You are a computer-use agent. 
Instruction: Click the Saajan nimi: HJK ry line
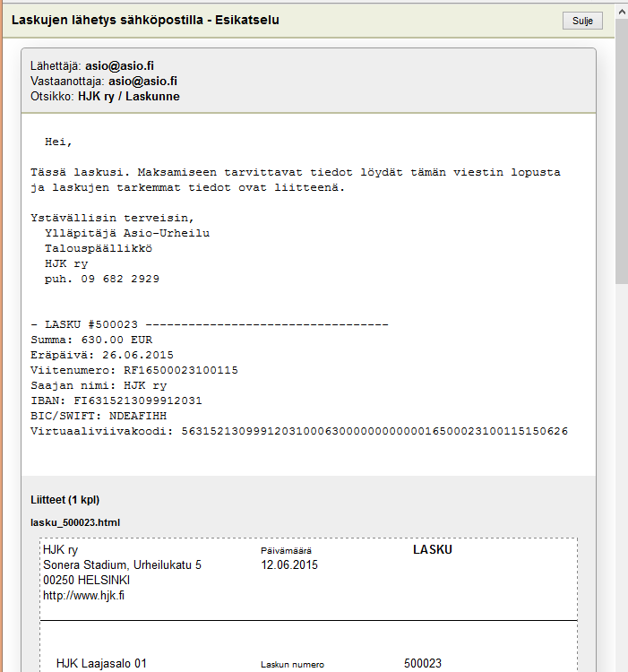click(x=99, y=385)
